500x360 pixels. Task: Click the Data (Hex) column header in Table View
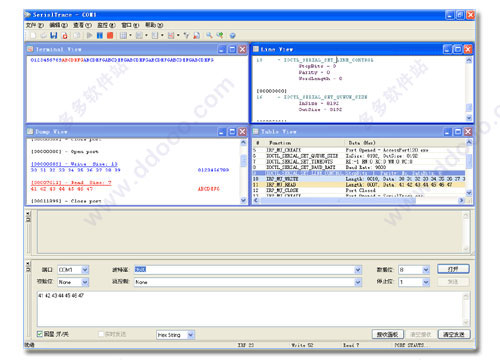pos(404,143)
